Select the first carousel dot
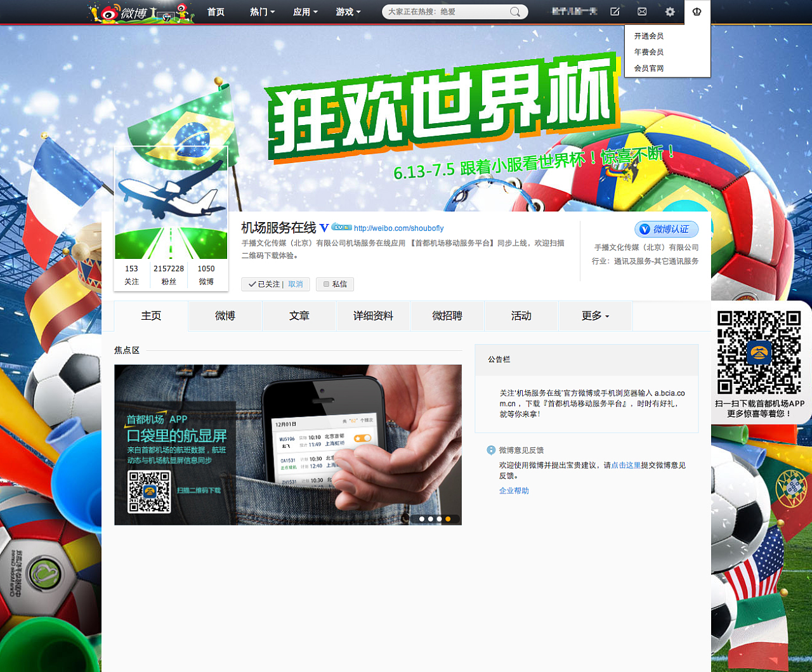The height and width of the screenshot is (672, 812). coord(422,519)
